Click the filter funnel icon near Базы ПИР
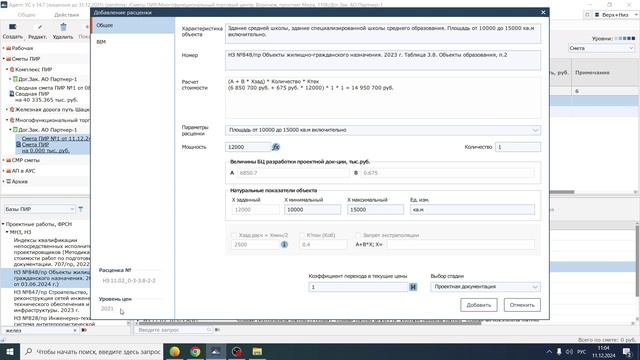The width and height of the screenshot is (640, 360). [x=81, y=209]
